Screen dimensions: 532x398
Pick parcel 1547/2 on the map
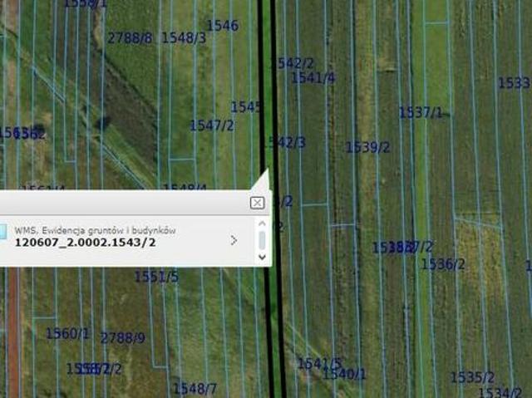tap(212, 125)
